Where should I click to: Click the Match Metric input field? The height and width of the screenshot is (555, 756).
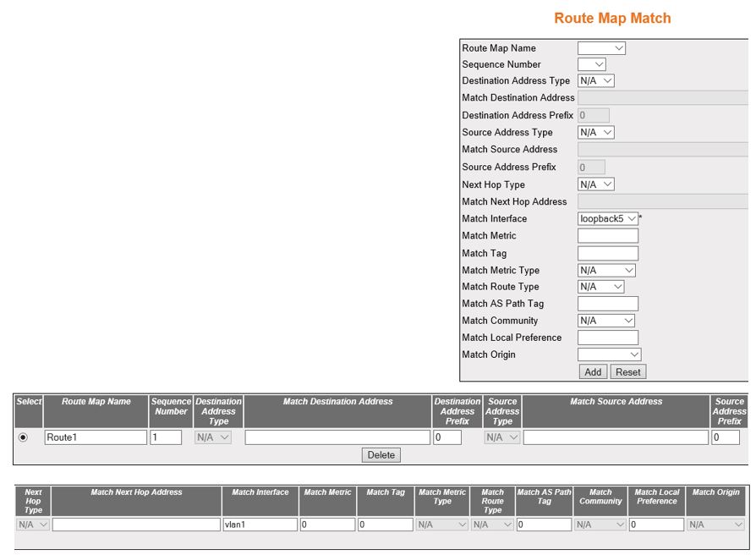click(x=607, y=236)
